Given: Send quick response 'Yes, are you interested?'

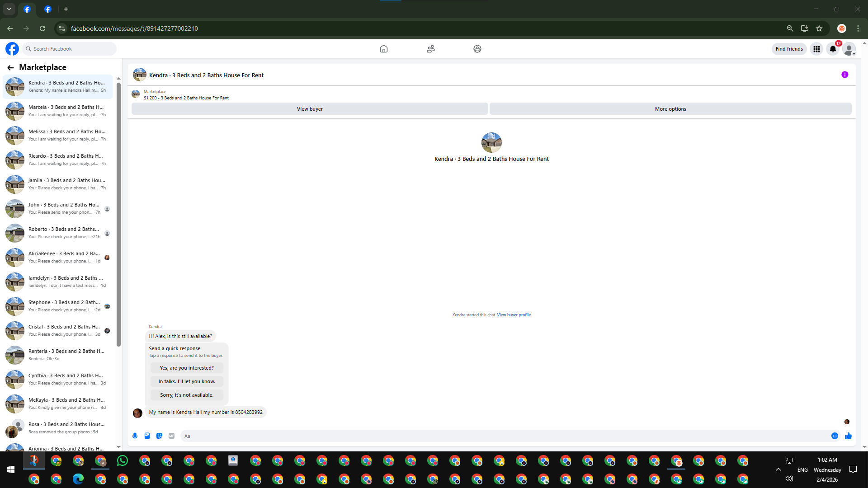Looking at the screenshot, I should [x=187, y=368].
